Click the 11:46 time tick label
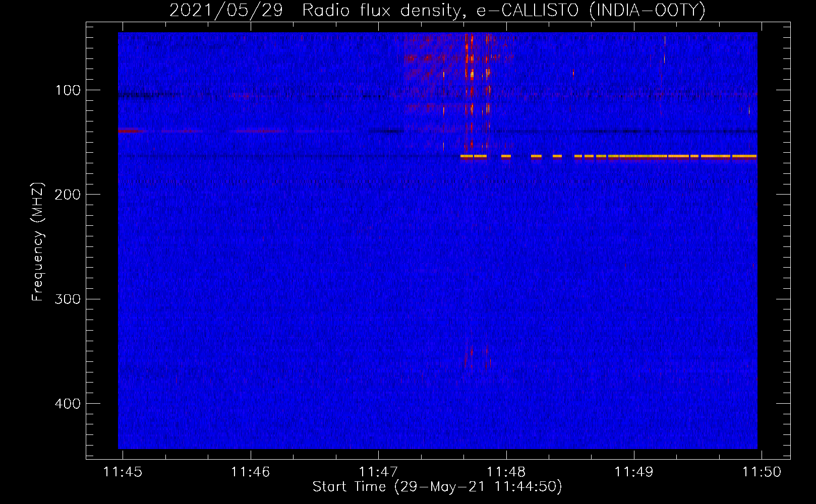The image size is (816, 504). [251, 472]
